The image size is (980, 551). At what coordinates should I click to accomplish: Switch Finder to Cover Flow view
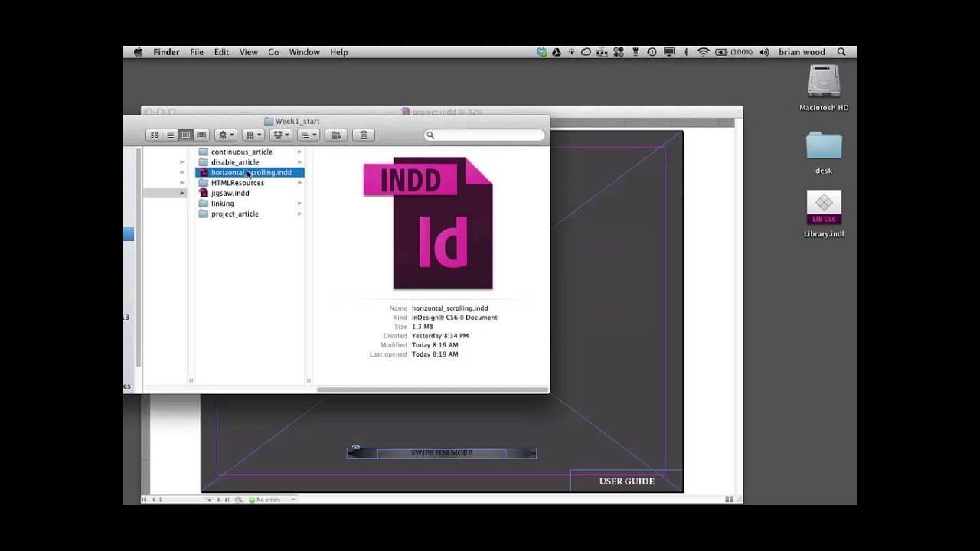[x=201, y=135]
